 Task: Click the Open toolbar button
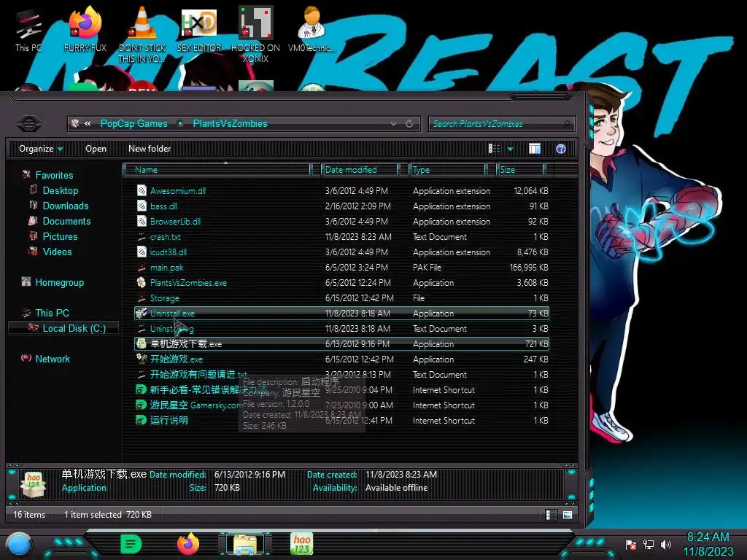click(x=96, y=149)
